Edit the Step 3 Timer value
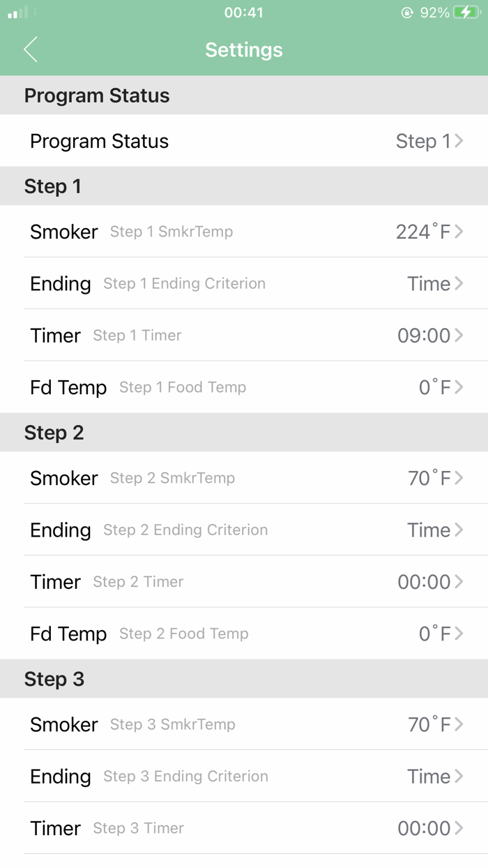488x868 pixels. 244,828
